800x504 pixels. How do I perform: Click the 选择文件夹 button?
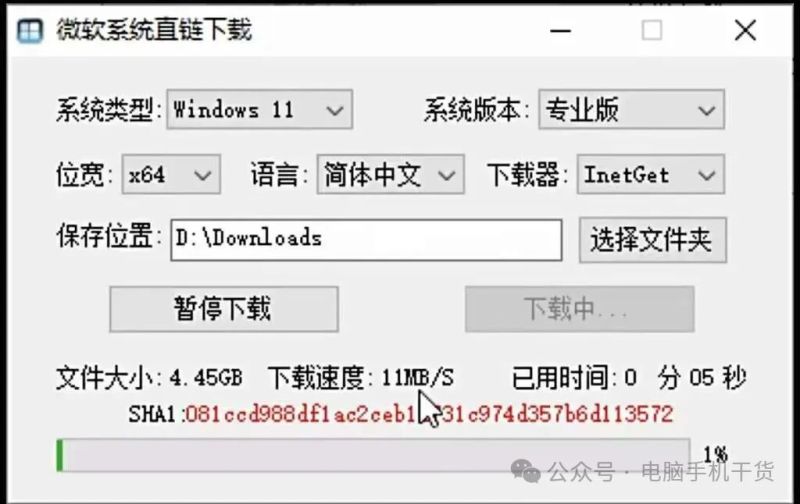click(653, 240)
